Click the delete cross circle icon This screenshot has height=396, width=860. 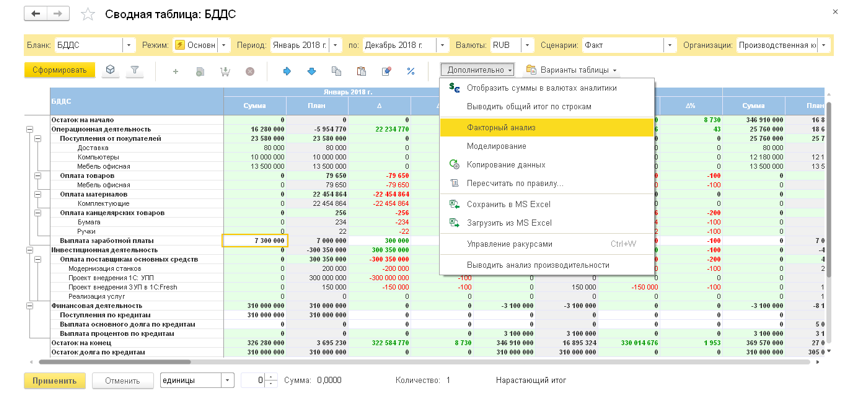click(x=250, y=71)
